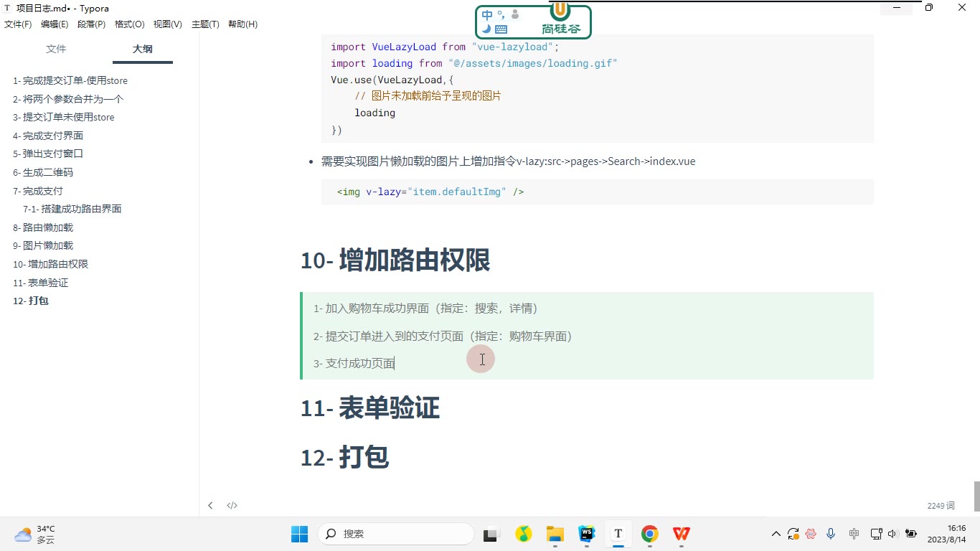The height and width of the screenshot is (551, 980).
Task: Click the code line import VueLazyLoad
Action: 445,47
